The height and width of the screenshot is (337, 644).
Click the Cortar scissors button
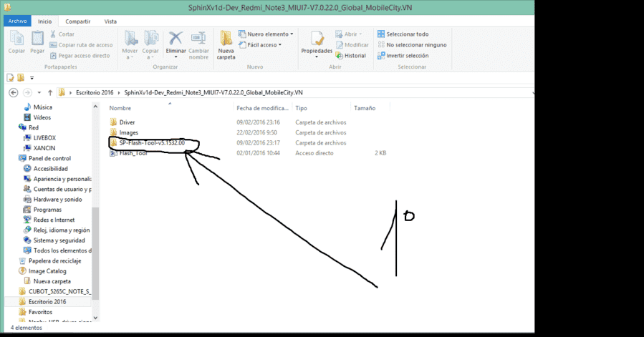pyautogui.click(x=62, y=34)
